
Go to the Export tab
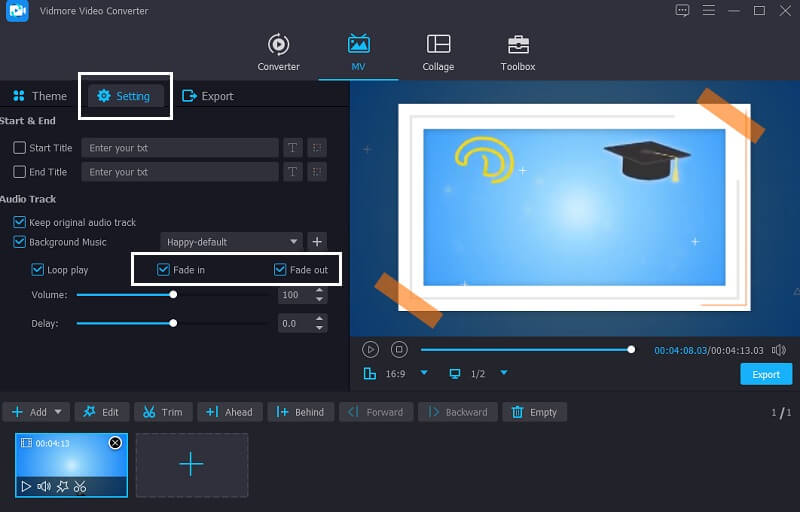[x=208, y=96]
